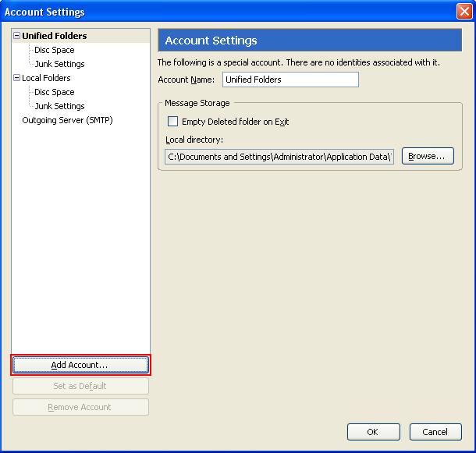Open Junk Settings under Local Folders

click(59, 106)
